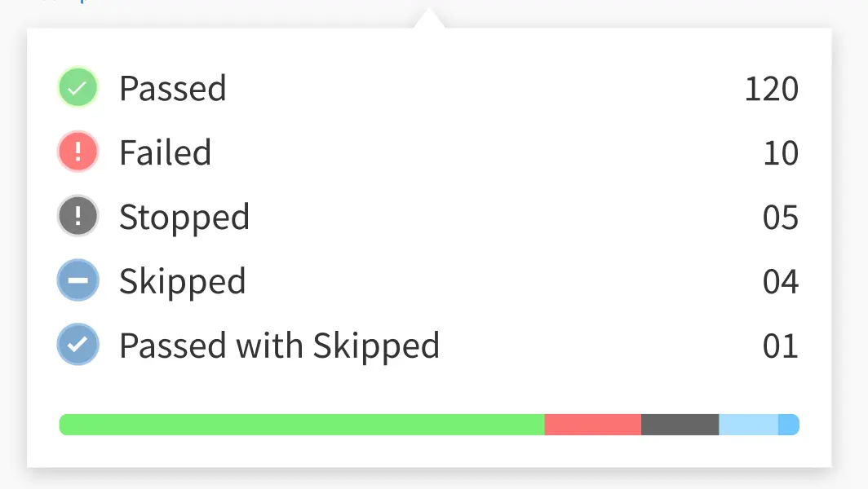868x489 pixels.
Task: Click the red segment of the progress bar
Action: tap(592, 425)
